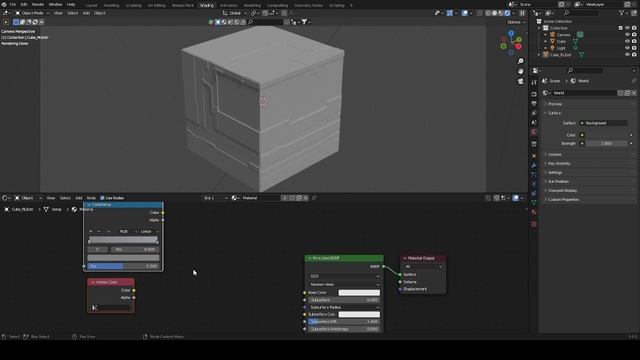Open the Object Constraints tab
This screenshot has height=360, width=640.
[534, 193]
